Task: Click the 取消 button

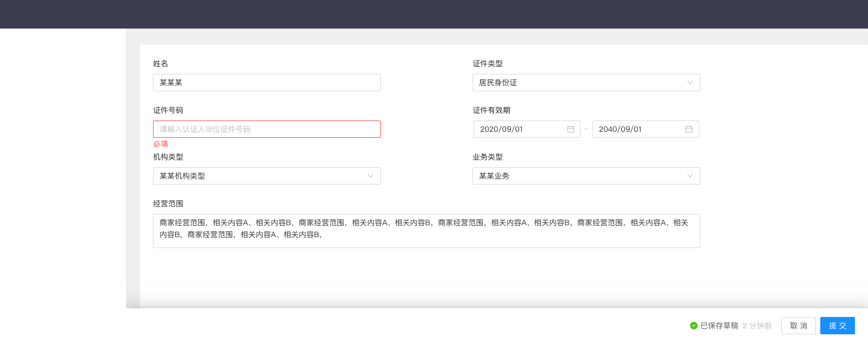Action: 799,326
